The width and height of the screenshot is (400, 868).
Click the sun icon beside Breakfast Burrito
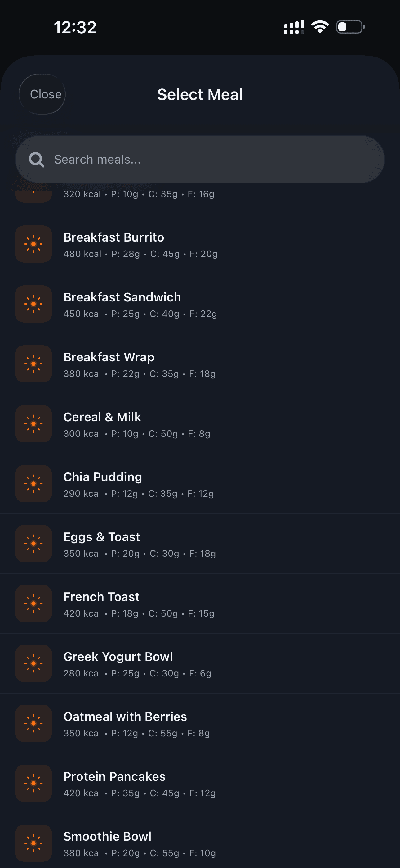tap(33, 244)
